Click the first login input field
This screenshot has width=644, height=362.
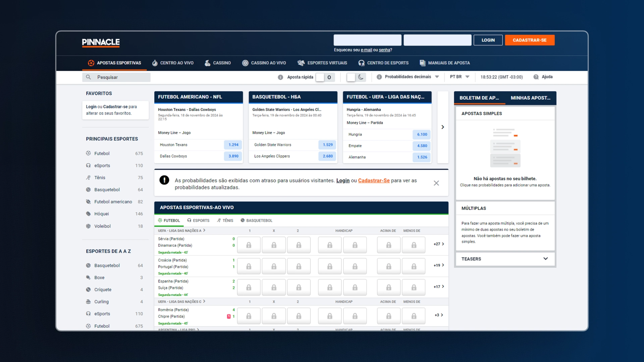367,40
